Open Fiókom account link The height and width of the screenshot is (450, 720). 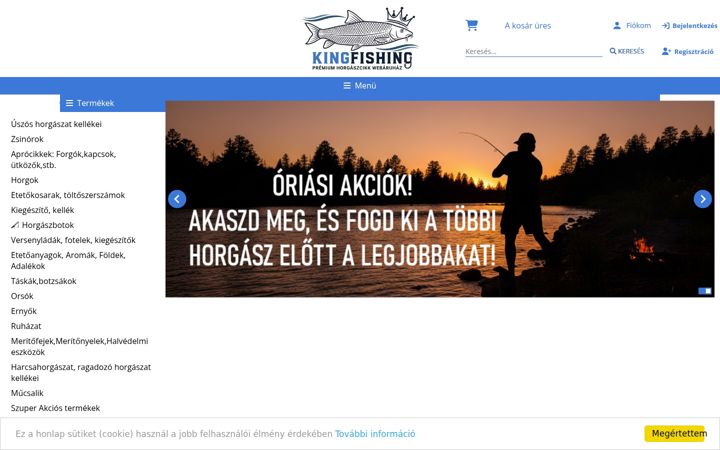pyautogui.click(x=632, y=26)
